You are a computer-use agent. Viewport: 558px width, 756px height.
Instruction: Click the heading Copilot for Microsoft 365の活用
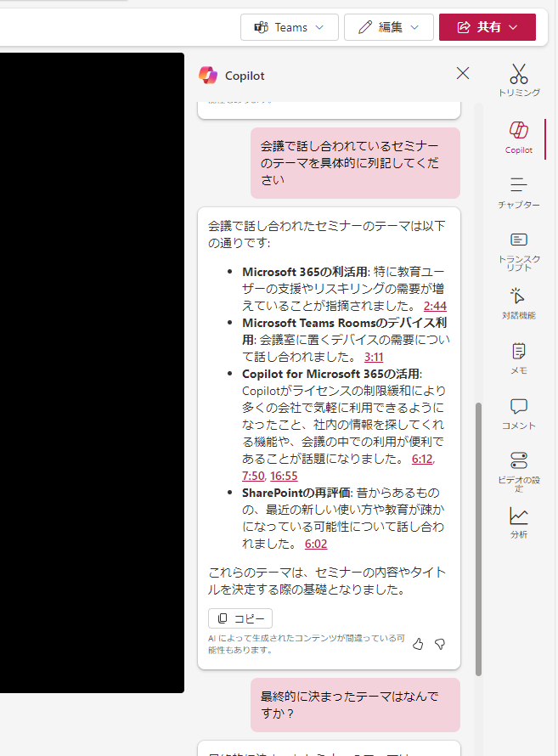coord(331,374)
